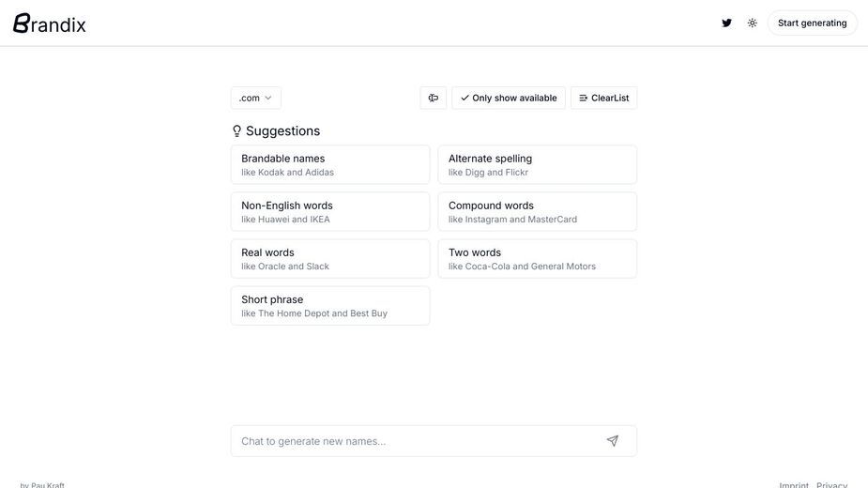Click the Suggestions lightbulb icon
Screen dimensions: 868x488
[236, 130]
